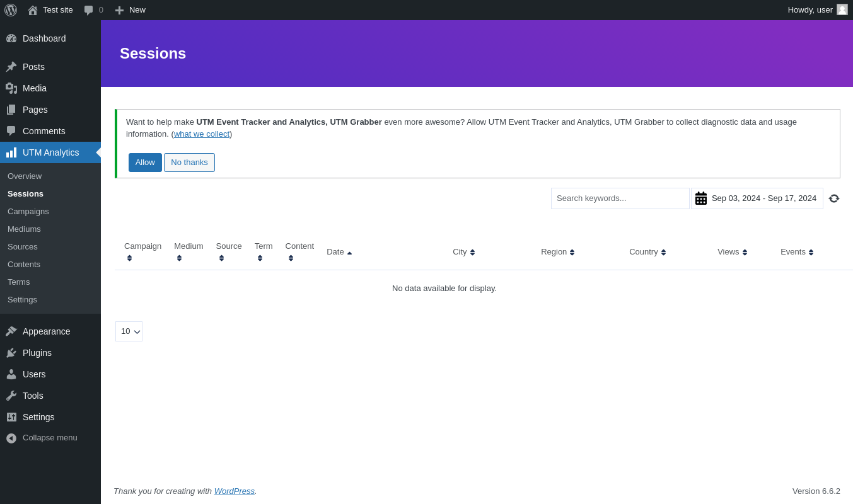Screen dimensions: 853x504
Task: Open the date range picker
Action: 757,198
